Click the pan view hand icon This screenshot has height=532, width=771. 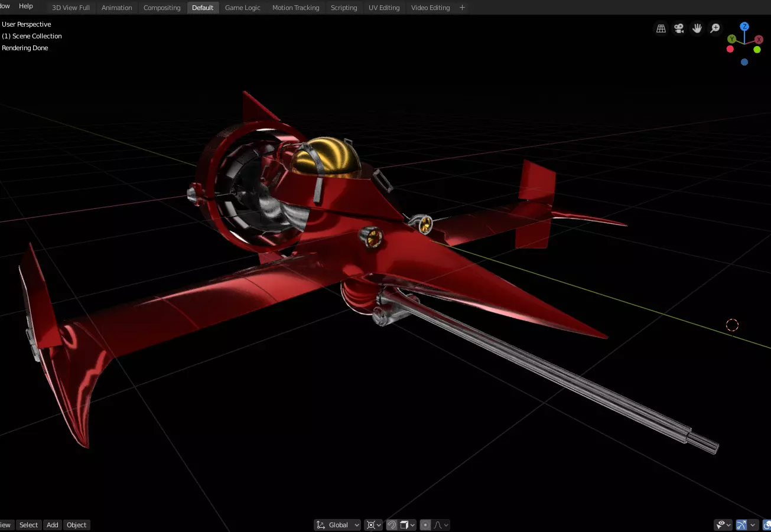(697, 28)
